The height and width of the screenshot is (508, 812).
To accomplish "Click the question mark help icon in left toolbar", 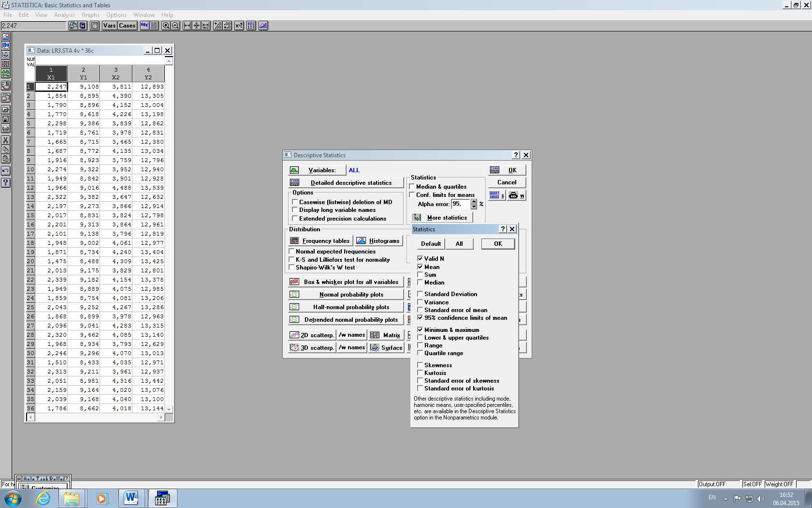I will click(x=6, y=183).
